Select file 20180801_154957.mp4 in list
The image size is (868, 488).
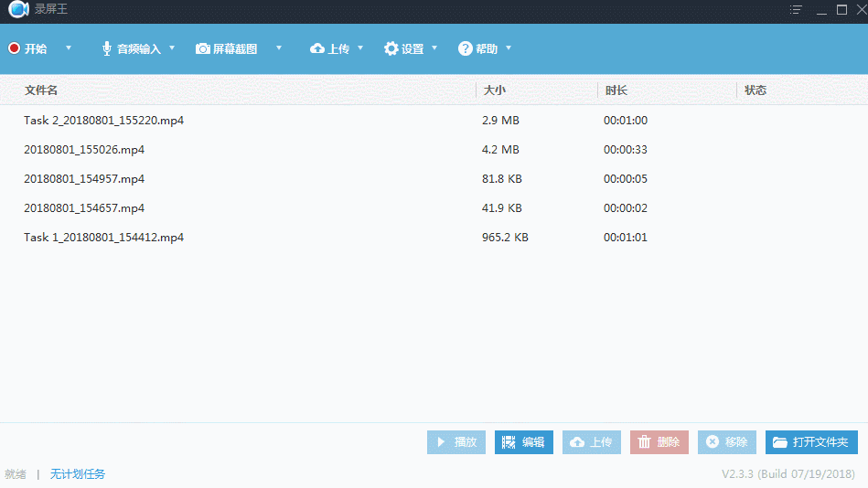84,179
